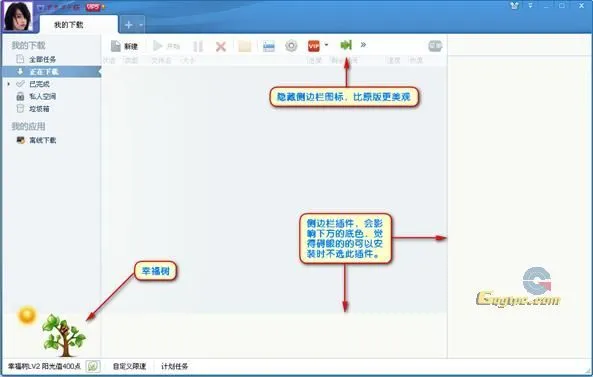This screenshot has width=593, height=377.
Task: Click the 全部任务 document icon
Action: pos(20,59)
